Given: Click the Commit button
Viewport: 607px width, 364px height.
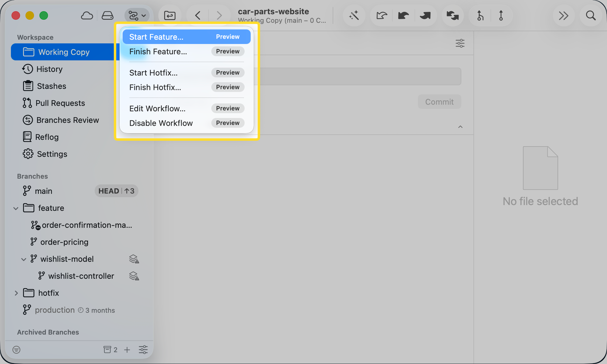Looking at the screenshot, I should 439,102.
